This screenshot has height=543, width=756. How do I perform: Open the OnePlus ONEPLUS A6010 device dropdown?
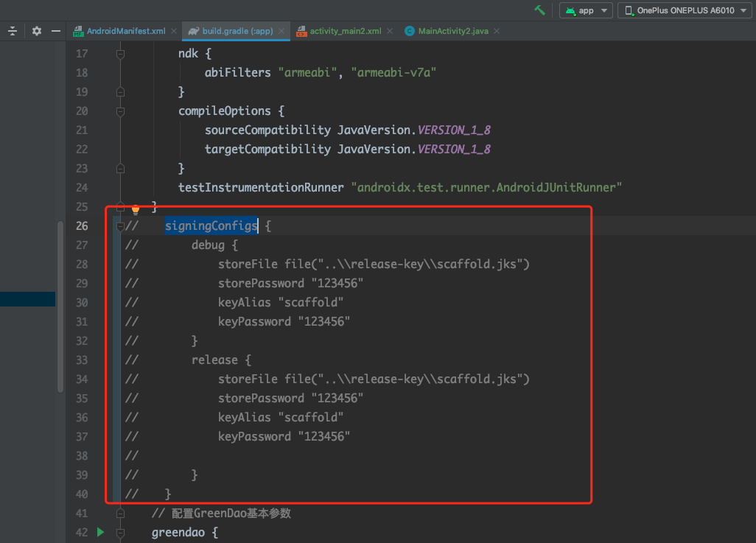pos(685,10)
